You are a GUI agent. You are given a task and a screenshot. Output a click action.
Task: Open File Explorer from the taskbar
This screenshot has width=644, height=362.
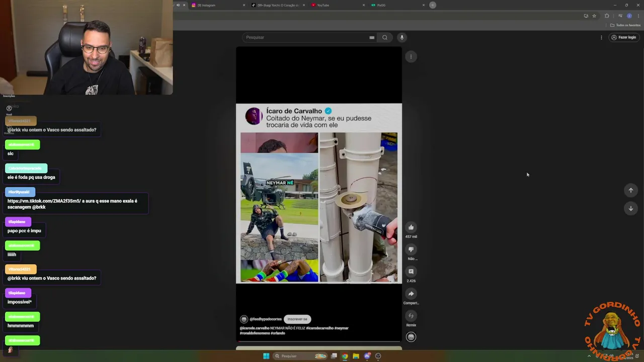[x=356, y=356]
